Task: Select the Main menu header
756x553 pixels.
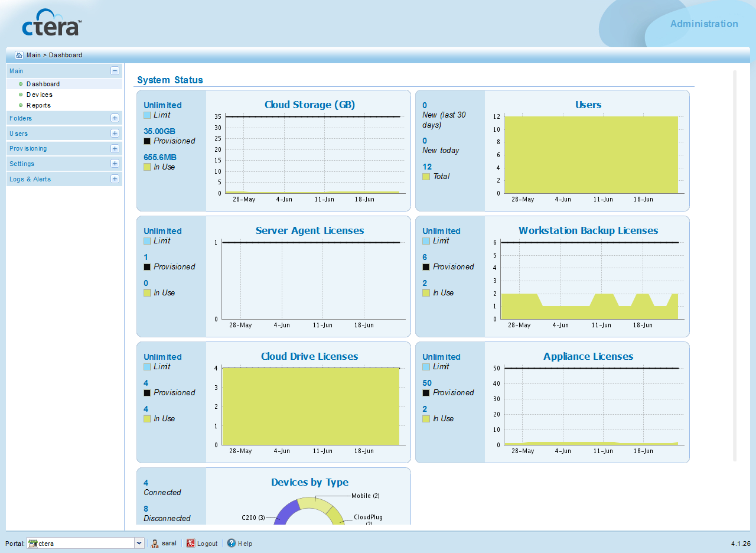Action: click(x=64, y=71)
